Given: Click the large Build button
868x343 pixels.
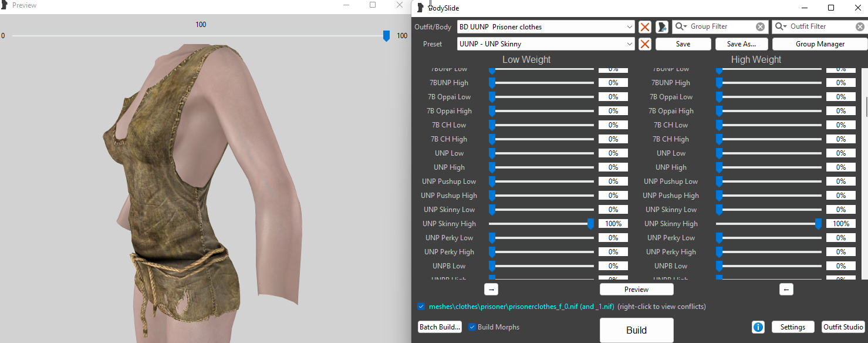Looking at the screenshot, I should pyautogui.click(x=636, y=330).
